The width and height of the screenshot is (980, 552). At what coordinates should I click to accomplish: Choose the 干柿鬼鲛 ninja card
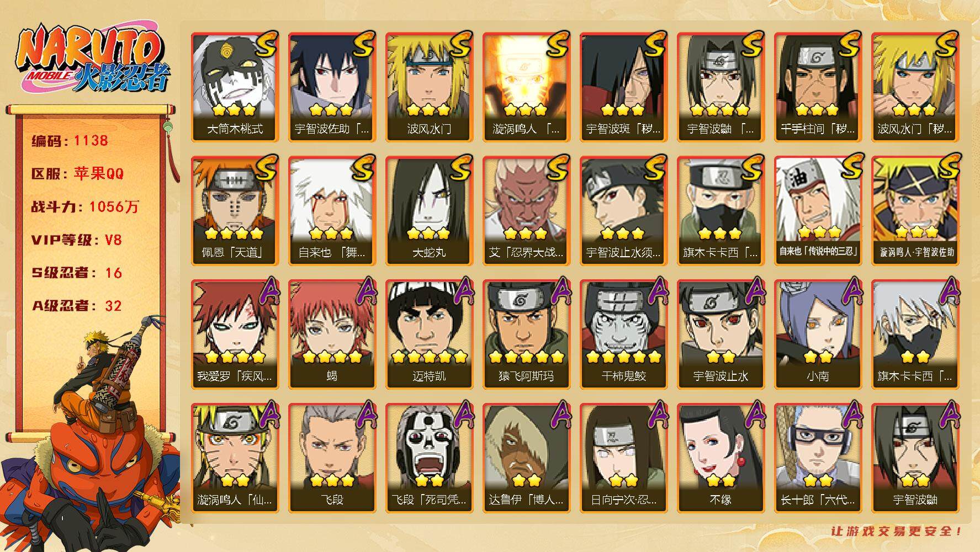coord(623,335)
